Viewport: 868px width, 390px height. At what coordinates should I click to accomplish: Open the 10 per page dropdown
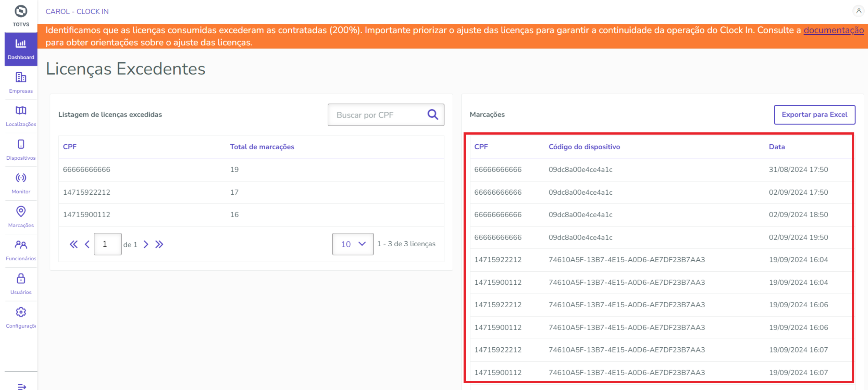point(352,244)
